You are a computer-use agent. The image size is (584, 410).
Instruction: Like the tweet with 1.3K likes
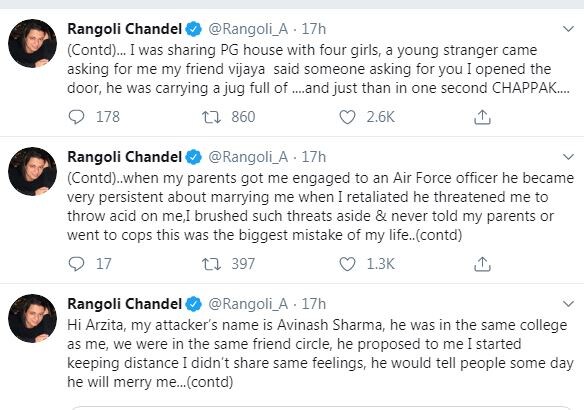347,264
